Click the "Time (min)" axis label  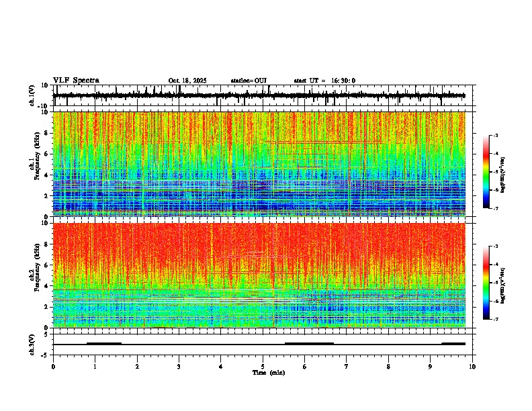click(x=269, y=373)
